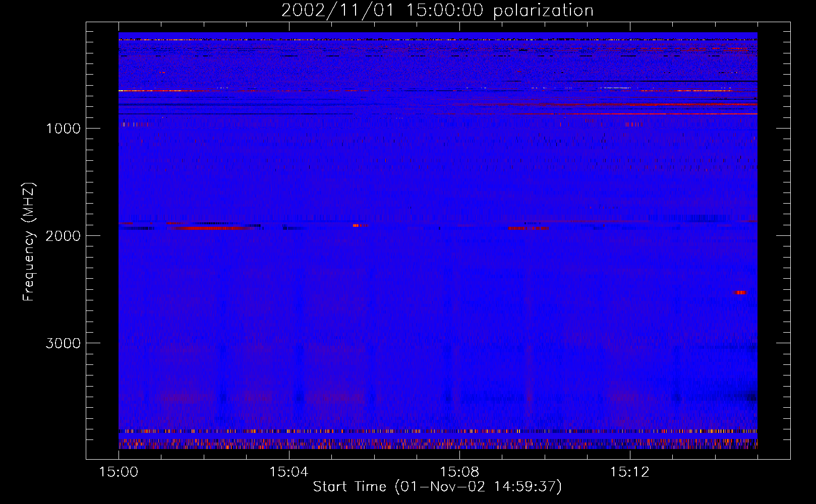Click the "Start Time (01-Nov-02 14:59:37)" axis label

pos(437,487)
